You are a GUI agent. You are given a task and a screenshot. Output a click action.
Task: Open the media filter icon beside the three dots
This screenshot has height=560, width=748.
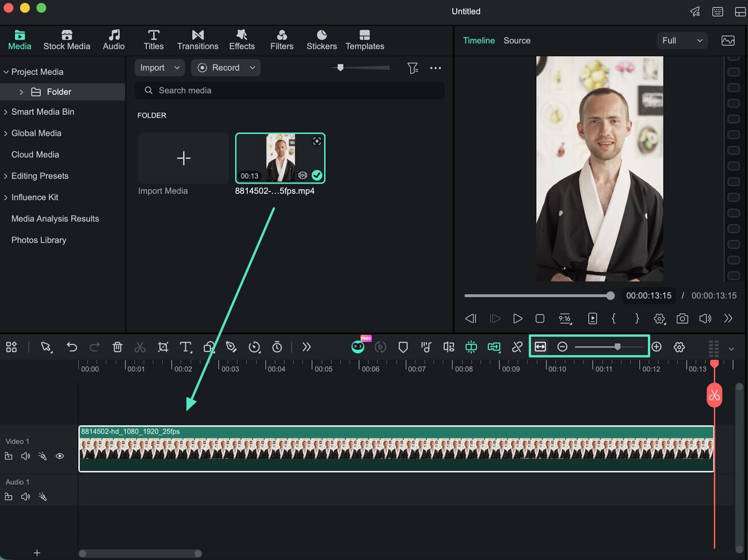click(413, 68)
